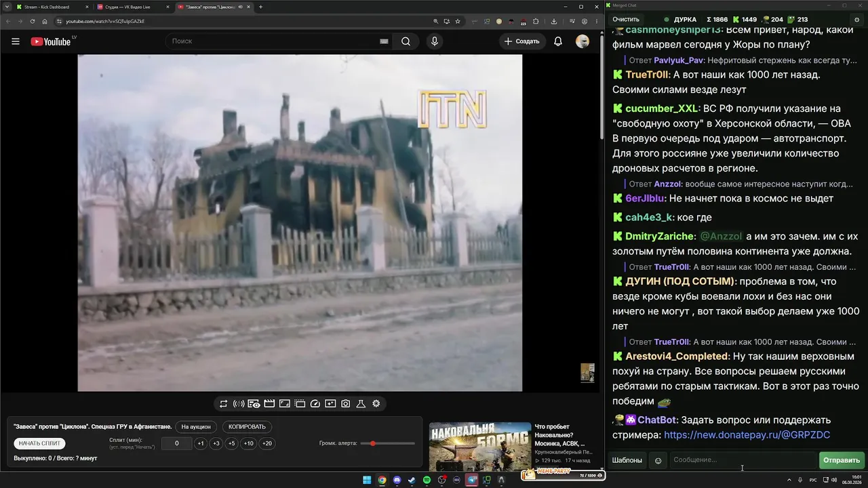Click username 6erJIbIu in chat

coord(646,199)
